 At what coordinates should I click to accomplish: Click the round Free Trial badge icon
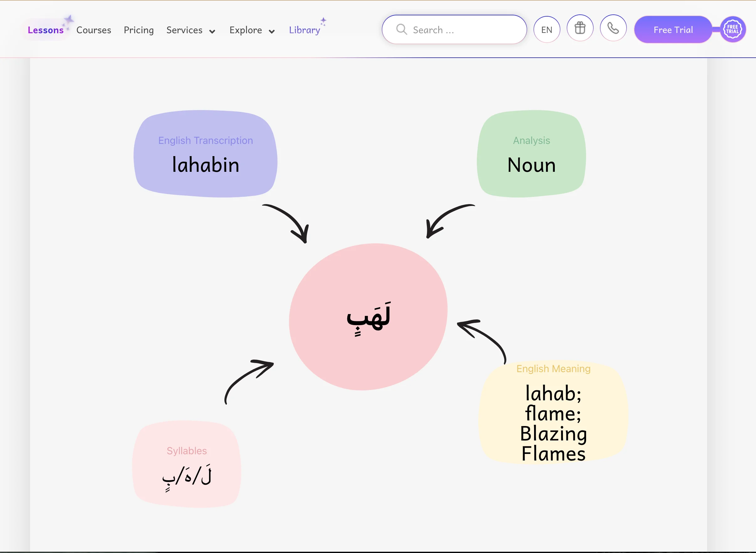click(x=732, y=29)
